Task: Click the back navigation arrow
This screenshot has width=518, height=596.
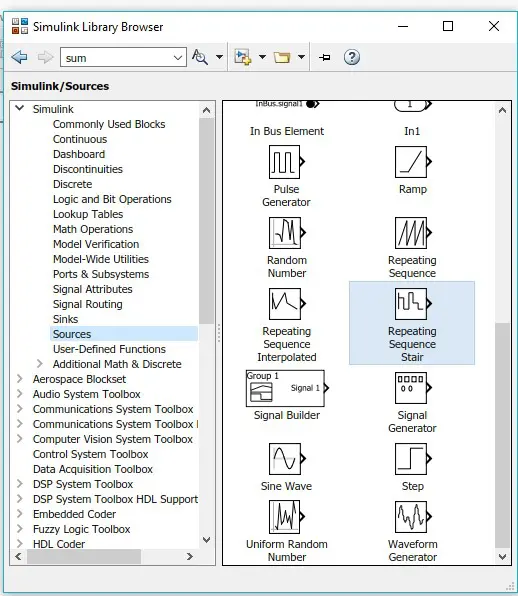Action: click(19, 57)
